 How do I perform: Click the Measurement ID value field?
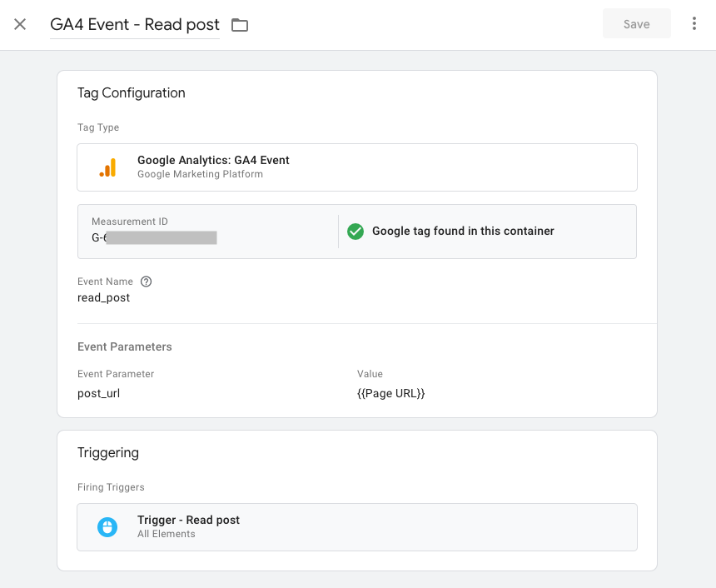(154, 237)
